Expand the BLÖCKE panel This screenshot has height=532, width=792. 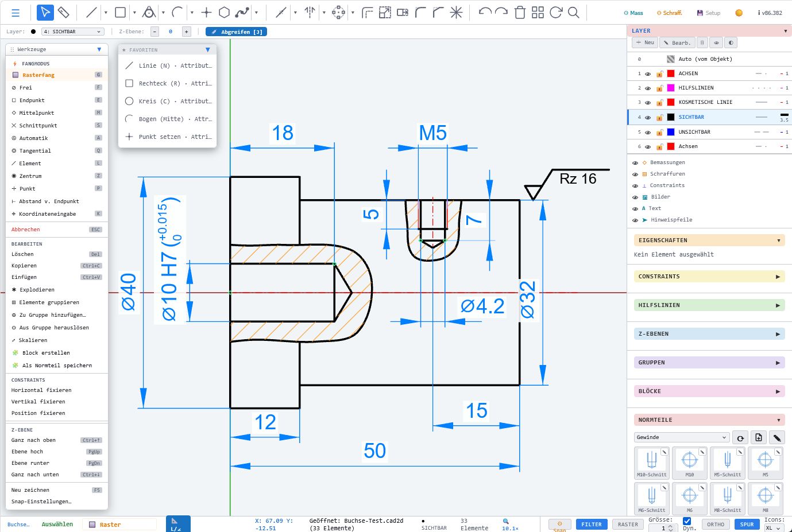click(709, 391)
